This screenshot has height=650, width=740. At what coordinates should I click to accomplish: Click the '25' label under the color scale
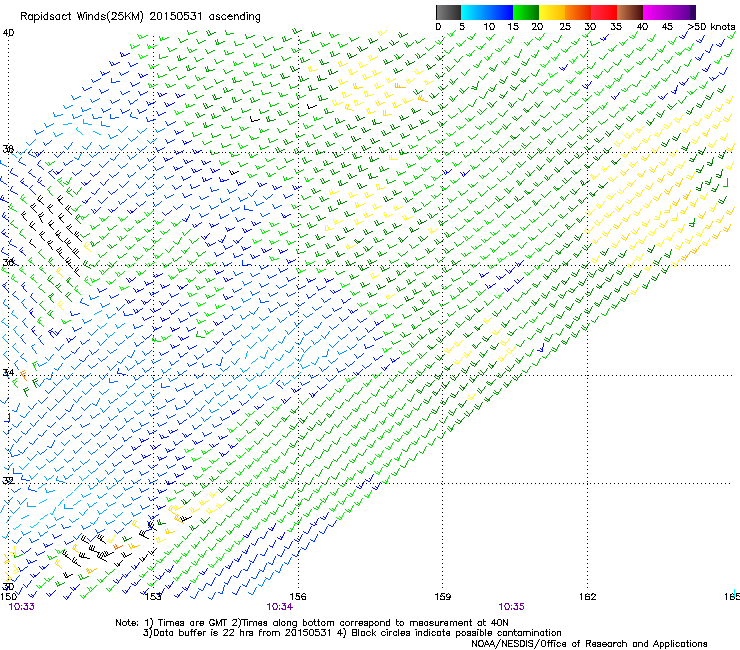[x=565, y=27]
